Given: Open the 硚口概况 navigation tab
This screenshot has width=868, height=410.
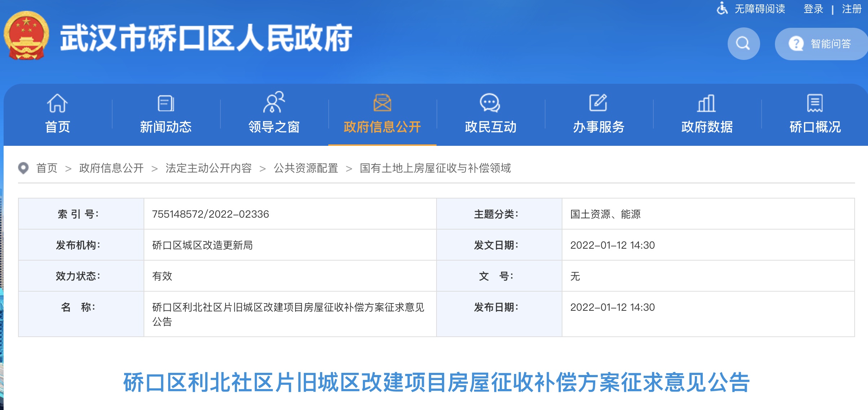Looking at the screenshot, I should pyautogui.click(x=815, y=115).
